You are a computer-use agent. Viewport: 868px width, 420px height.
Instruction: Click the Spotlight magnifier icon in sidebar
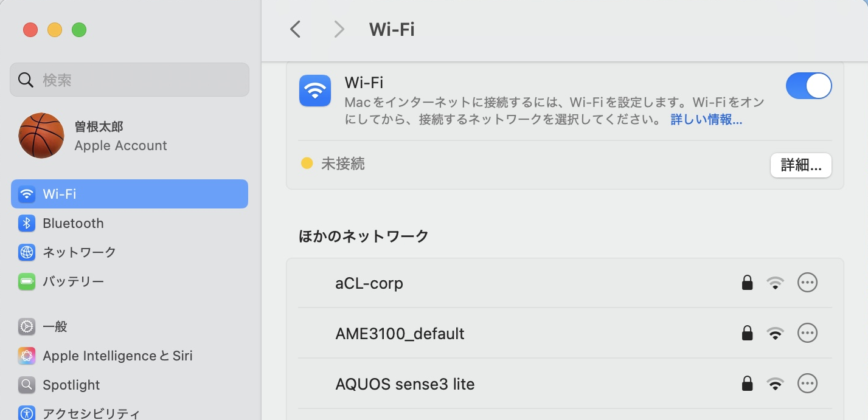(27, 385)
